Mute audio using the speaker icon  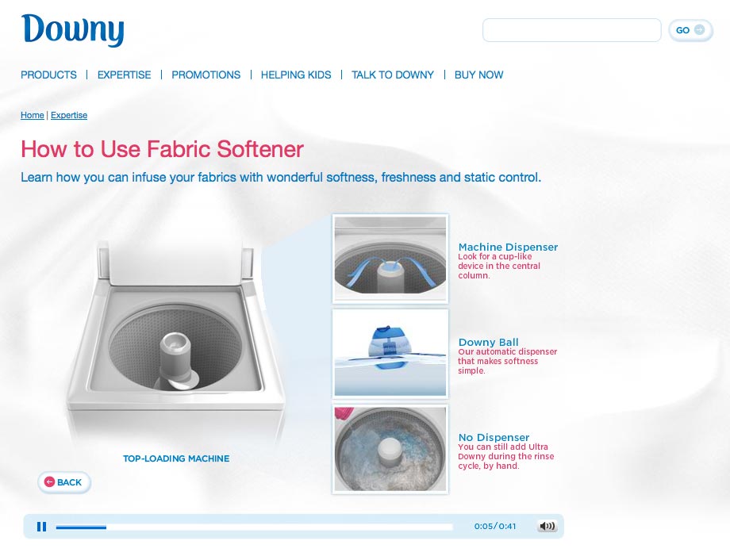pyautogui.click(x=547, y=526)
